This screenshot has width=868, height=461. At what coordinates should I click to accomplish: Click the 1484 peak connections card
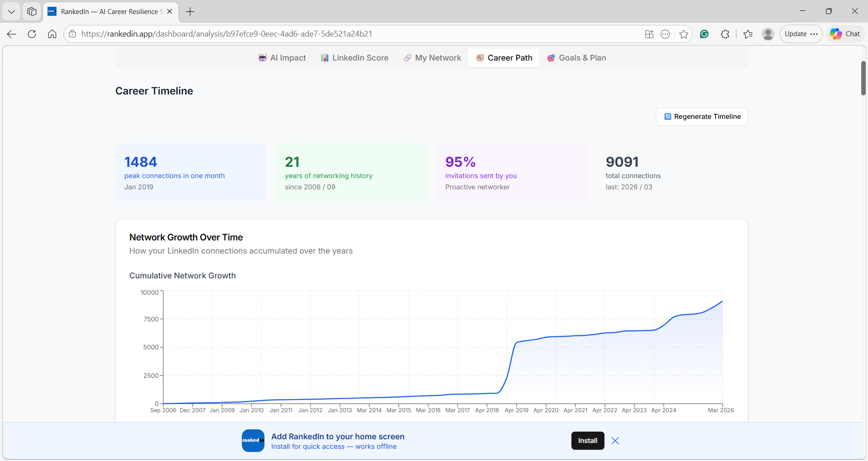191,172
